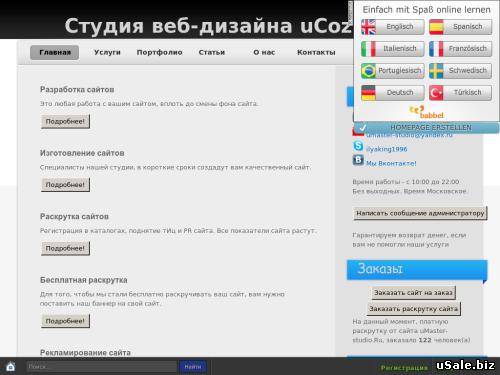This screenshot has height=375, width=500.
Task: Click the VKontakte icon in the sidebar
Action: 358,160
